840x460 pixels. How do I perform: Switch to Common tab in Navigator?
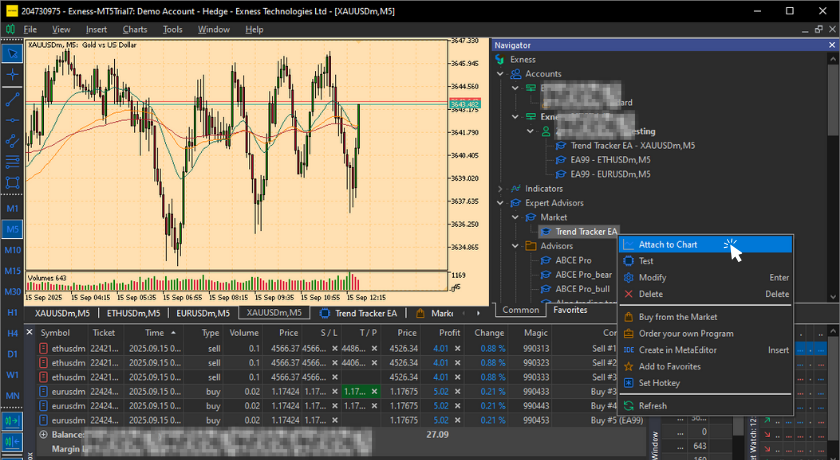click(x=521, y=310)
